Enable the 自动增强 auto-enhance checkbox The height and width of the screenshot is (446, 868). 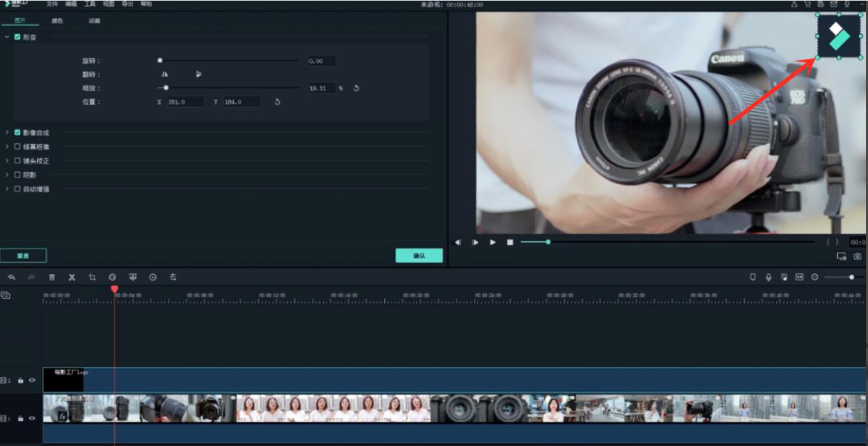16,189
